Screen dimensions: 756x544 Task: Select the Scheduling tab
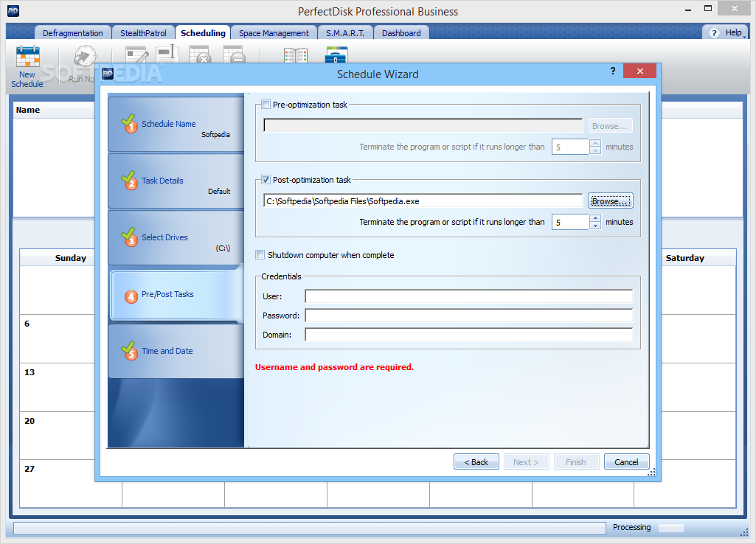coord(203,32)
